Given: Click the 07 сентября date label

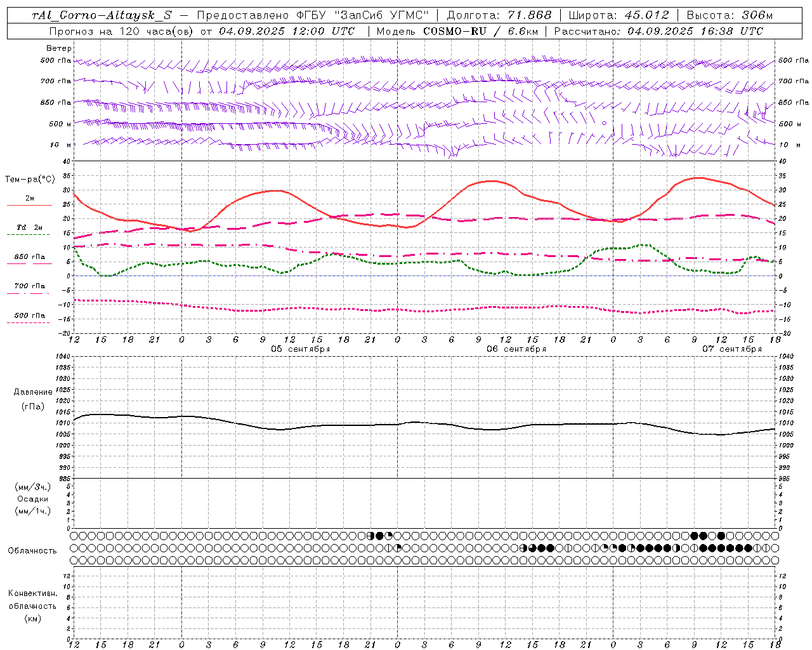Looking at the screenshot, I should pyautogui.click(x=731, y=349).
